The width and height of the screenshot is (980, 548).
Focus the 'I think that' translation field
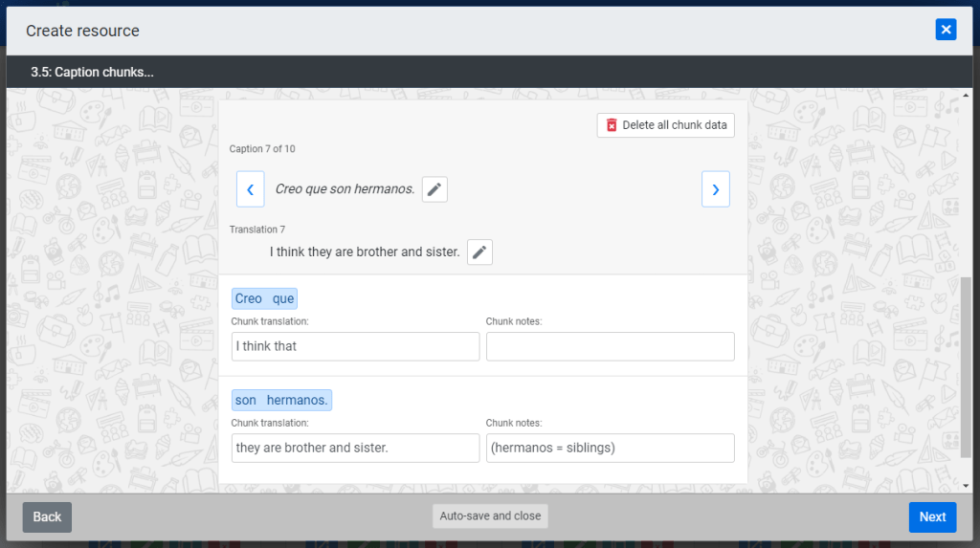click(x=355, y=346)
